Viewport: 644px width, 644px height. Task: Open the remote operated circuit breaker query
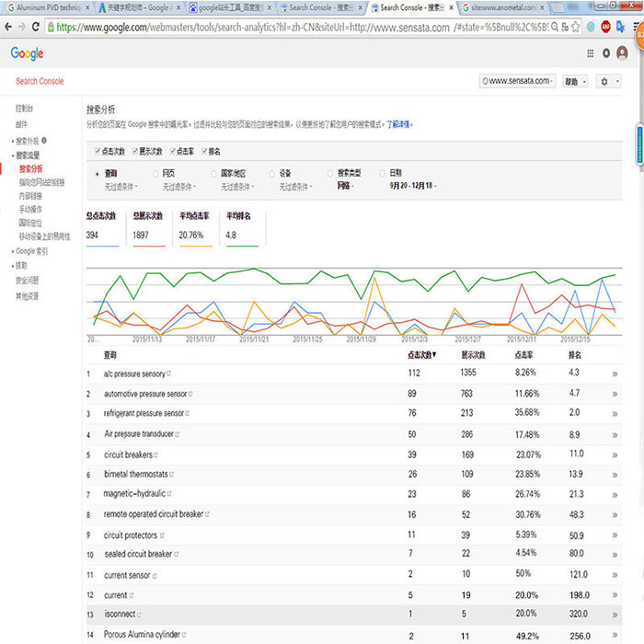pyautogui.click(x=154, y=514)
